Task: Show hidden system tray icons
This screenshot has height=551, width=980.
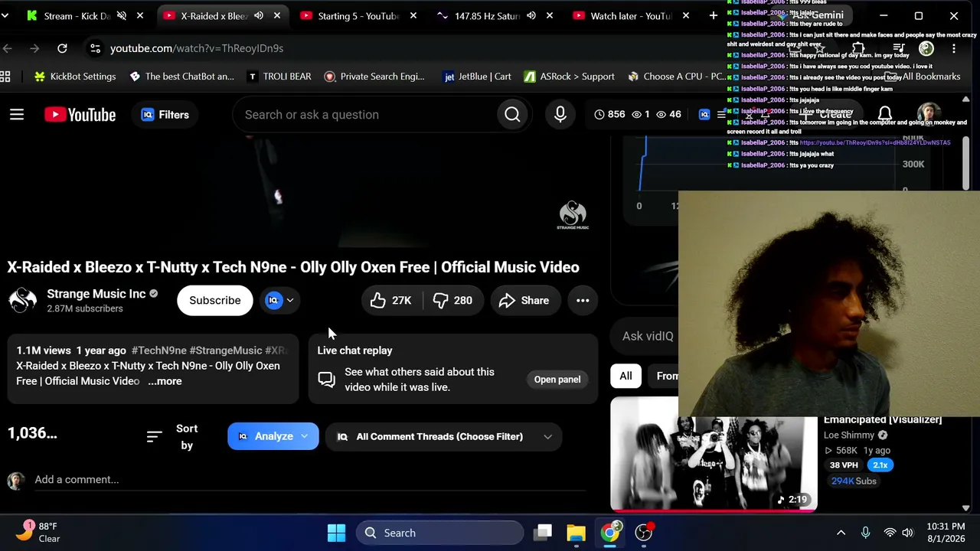Action: click(x=841, y=533)
